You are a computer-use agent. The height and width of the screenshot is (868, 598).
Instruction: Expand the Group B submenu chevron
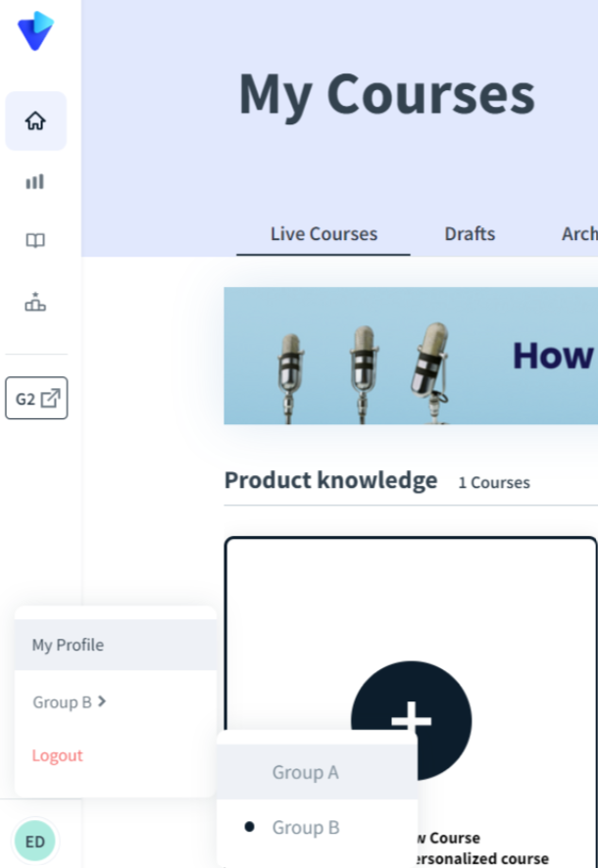pos(102,701)
